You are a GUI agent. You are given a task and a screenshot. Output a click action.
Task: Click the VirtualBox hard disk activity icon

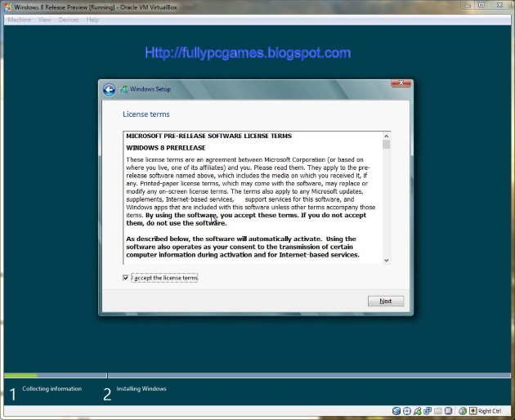[x=396, y=411]
